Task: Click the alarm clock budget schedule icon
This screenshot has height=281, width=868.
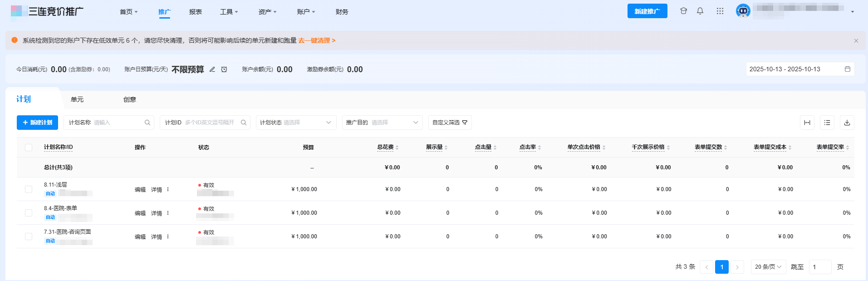Action: coord(224,69)
